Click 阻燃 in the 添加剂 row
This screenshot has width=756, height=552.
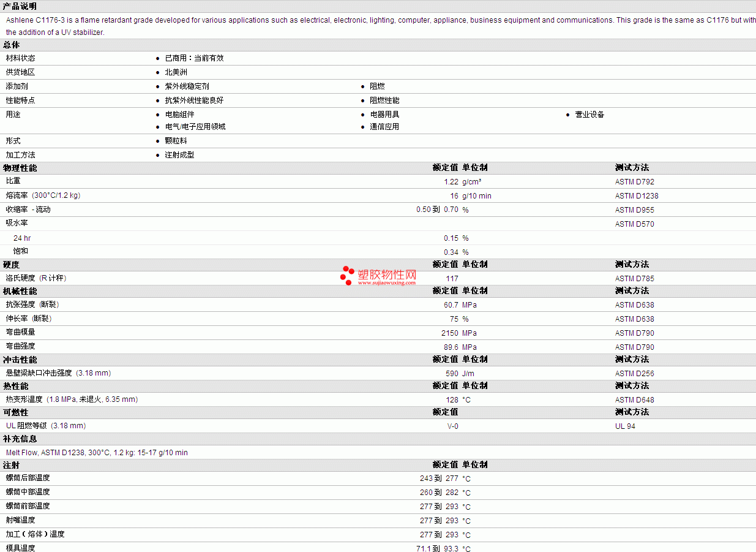(x=377, y=86)
